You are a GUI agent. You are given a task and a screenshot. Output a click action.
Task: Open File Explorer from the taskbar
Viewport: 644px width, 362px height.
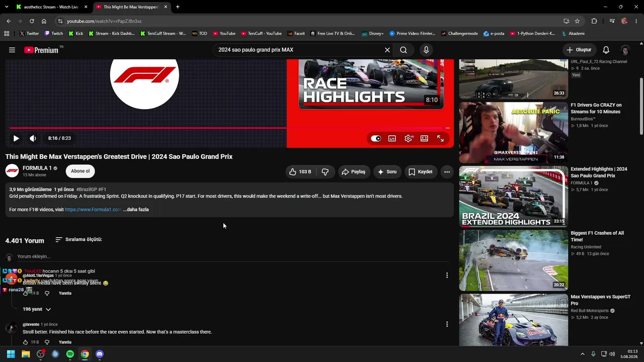point(26,354)
